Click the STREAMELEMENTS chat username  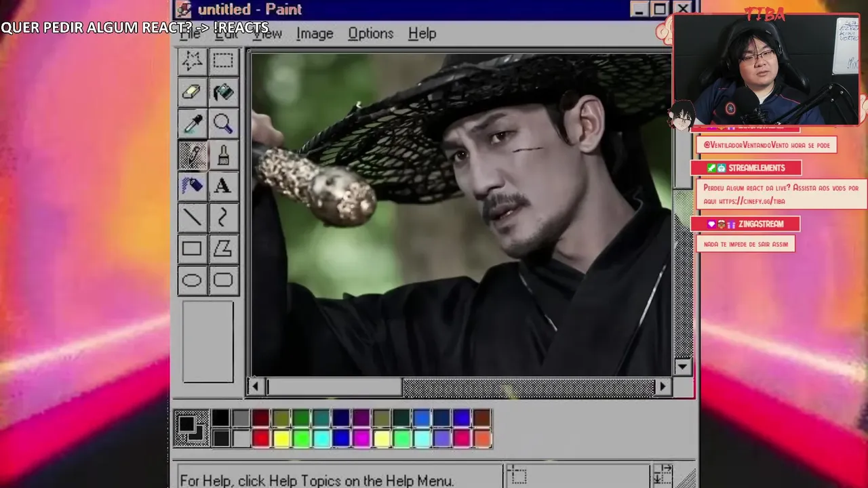point(757,168)
